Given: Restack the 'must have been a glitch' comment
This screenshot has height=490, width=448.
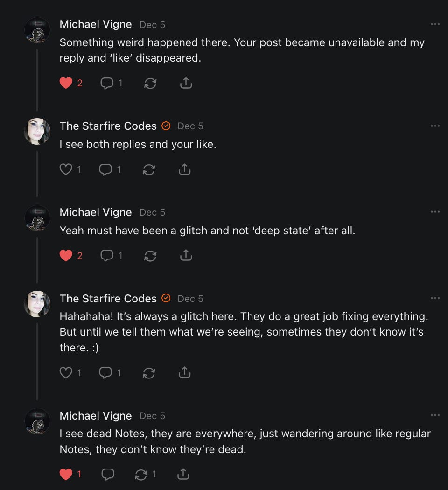Looking at the screenshot, I should (150, 255).
